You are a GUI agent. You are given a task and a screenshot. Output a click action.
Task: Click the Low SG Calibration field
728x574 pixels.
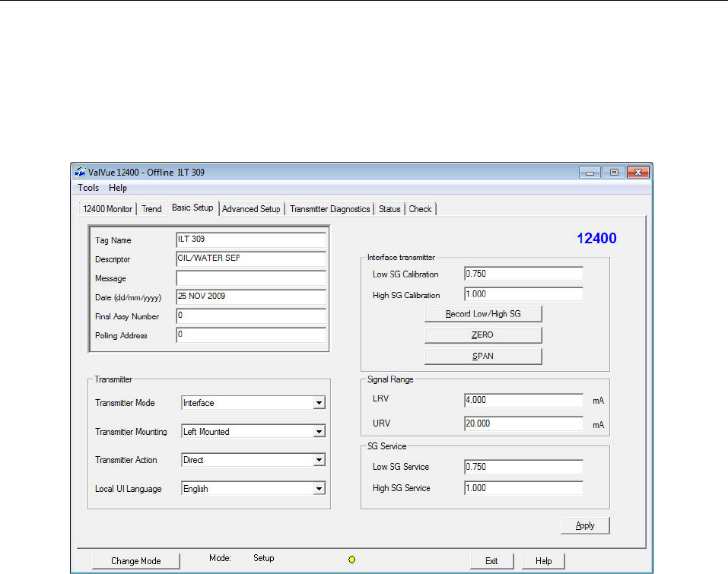tap(523, 274)
